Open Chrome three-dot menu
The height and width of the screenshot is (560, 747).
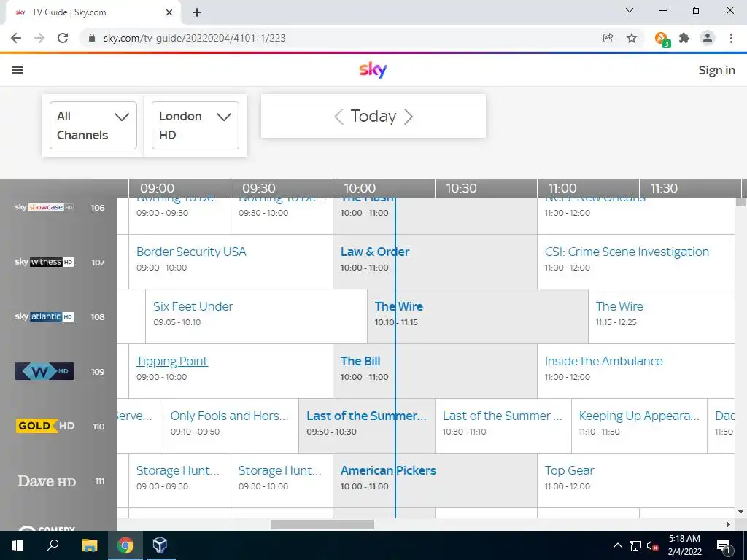tap(731, 38)
